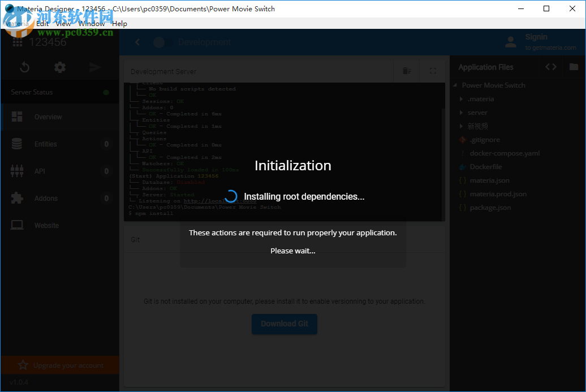Click the user avatar icon
586x392 pixels.
coord(511,42)
